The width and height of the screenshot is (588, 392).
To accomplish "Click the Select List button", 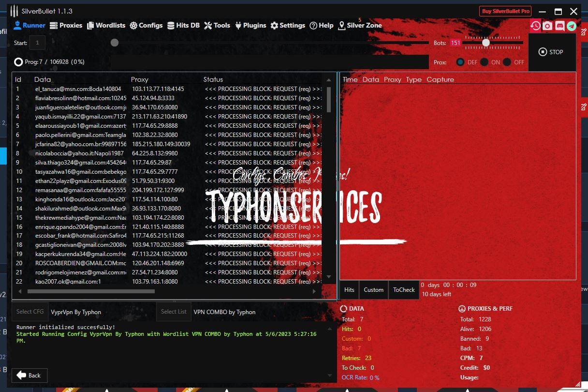I will (174, 312).
